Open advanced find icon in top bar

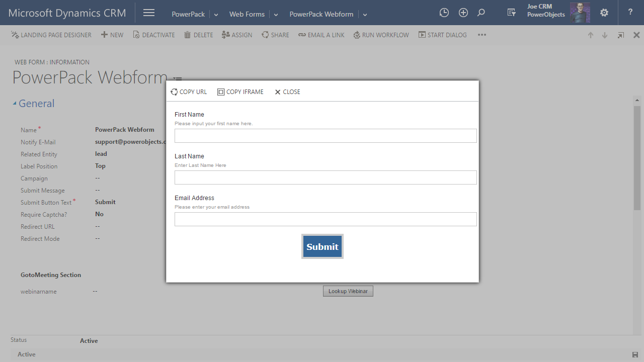[x=512, y=13]
